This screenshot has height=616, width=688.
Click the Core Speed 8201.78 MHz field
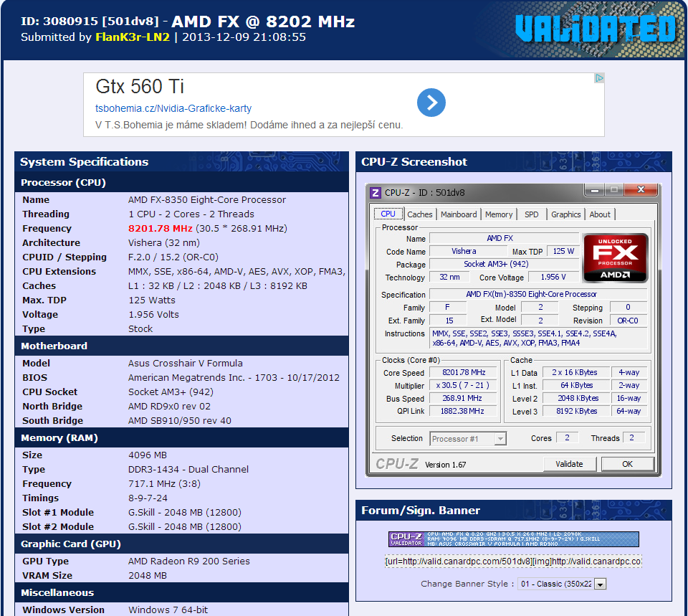[463, 372]
